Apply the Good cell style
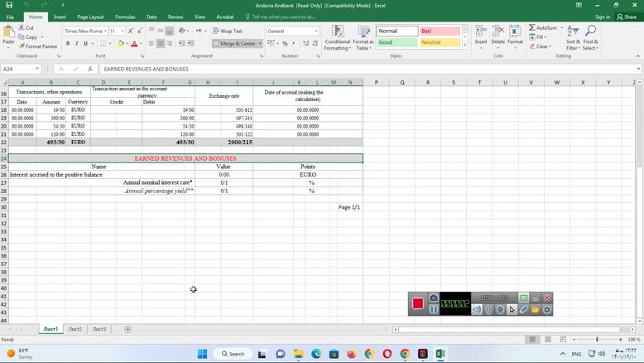Screen dimensions: 644x363 [397, 42]
